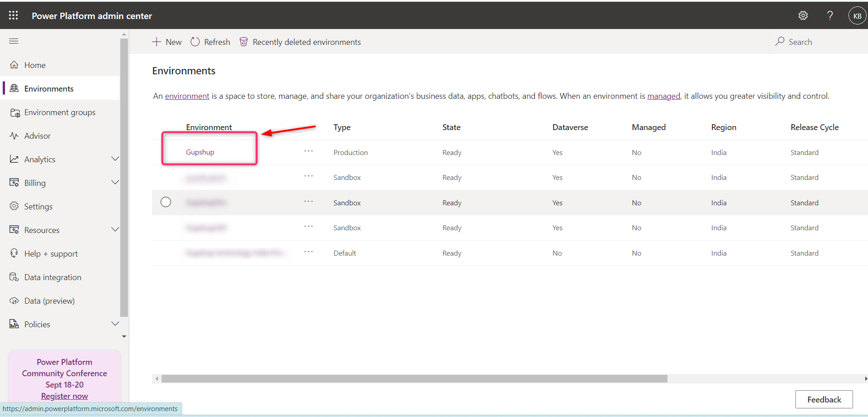Open more actions for Default environment row
The height and width of the screenshot is (417, 868).
[x=309, y=252]
